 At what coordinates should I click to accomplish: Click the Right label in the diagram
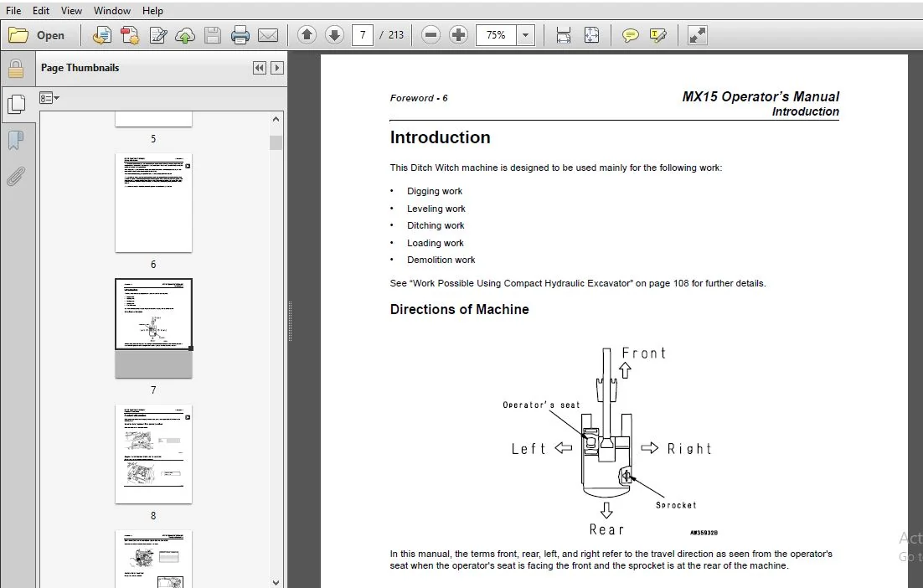[x=689, y=449]
